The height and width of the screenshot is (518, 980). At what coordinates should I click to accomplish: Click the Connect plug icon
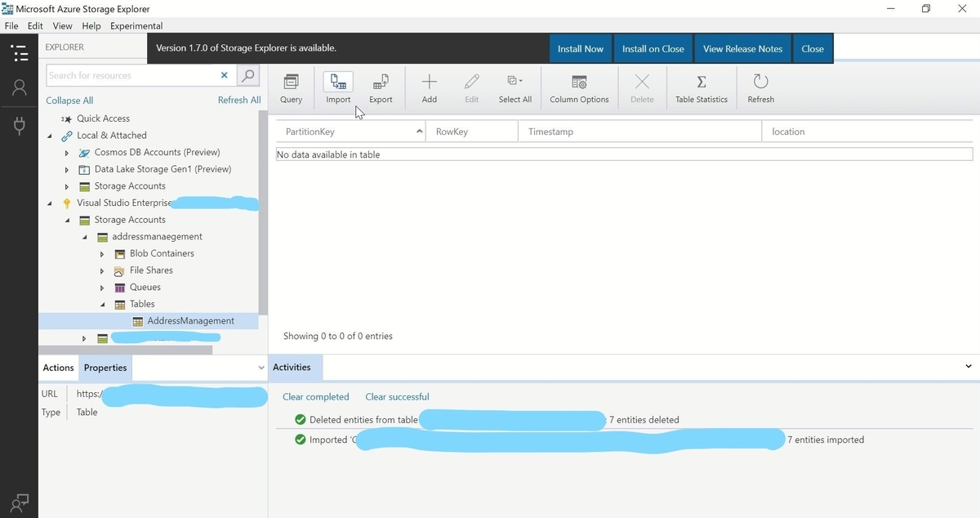click(19, 126)
